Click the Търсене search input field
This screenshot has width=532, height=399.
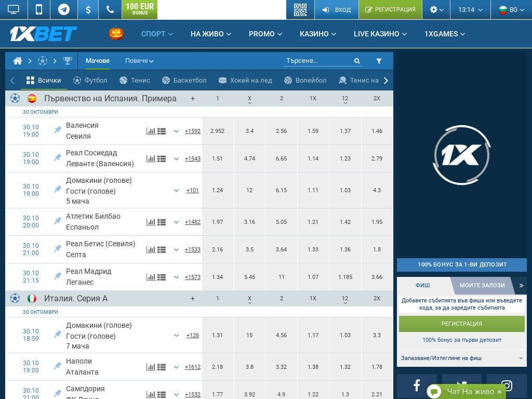(318, 61)
